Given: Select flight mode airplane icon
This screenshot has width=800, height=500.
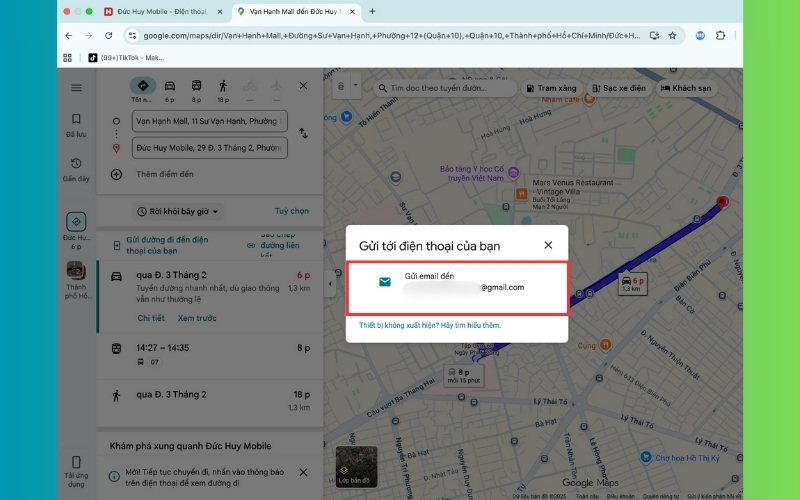Looking at the screenshot, I should [277, 86].
